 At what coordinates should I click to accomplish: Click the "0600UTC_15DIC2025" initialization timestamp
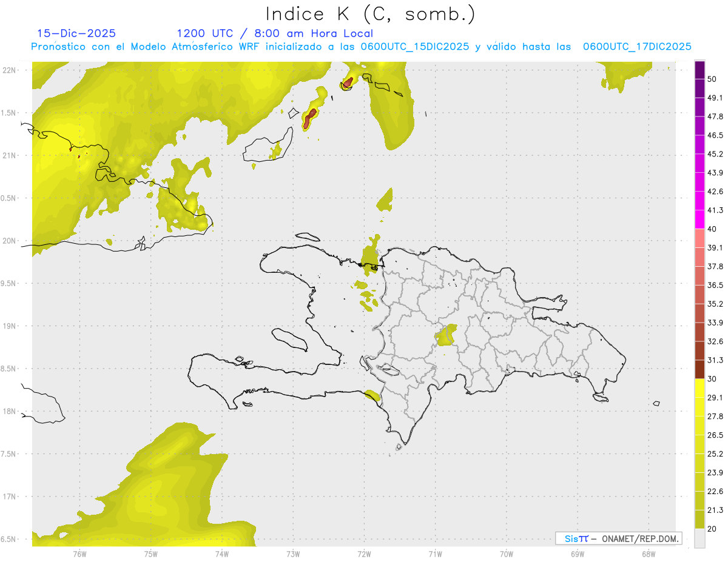[415, 47]
